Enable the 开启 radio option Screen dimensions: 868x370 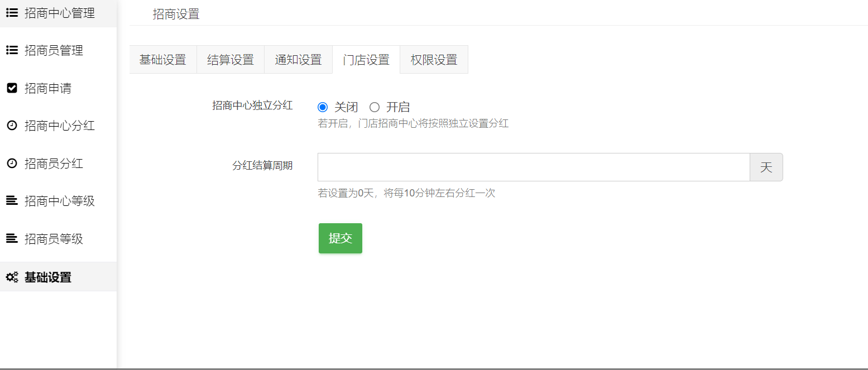(375, 107)
